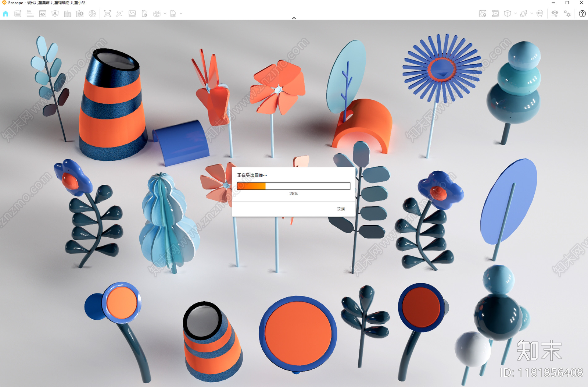Close the Enscape window
The height and width of the screenshot is (387, 588).
[581, 3]
